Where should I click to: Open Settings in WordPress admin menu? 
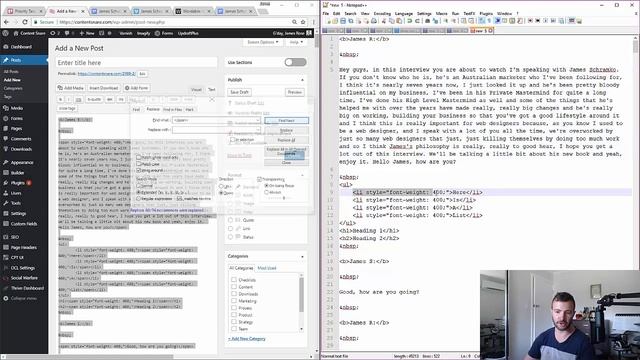point(18,213)
